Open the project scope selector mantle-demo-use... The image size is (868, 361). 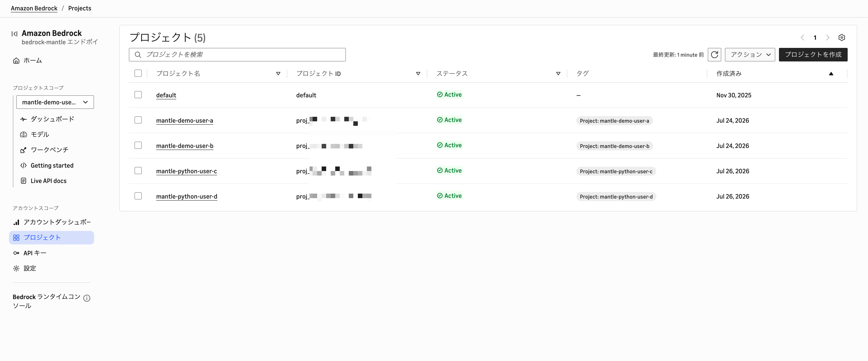click(x=55, y=102)
